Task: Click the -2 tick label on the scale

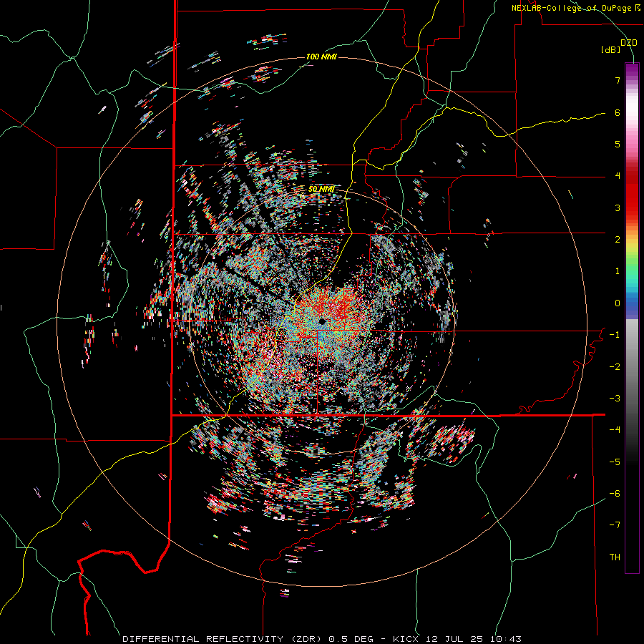Action: coord(615,367)
